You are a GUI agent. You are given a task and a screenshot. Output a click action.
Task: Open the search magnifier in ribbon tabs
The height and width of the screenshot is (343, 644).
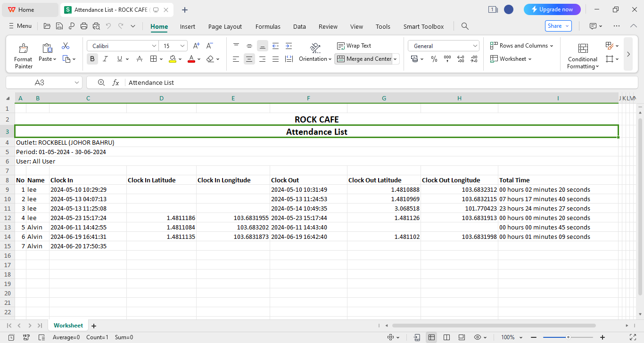[465, 26]
